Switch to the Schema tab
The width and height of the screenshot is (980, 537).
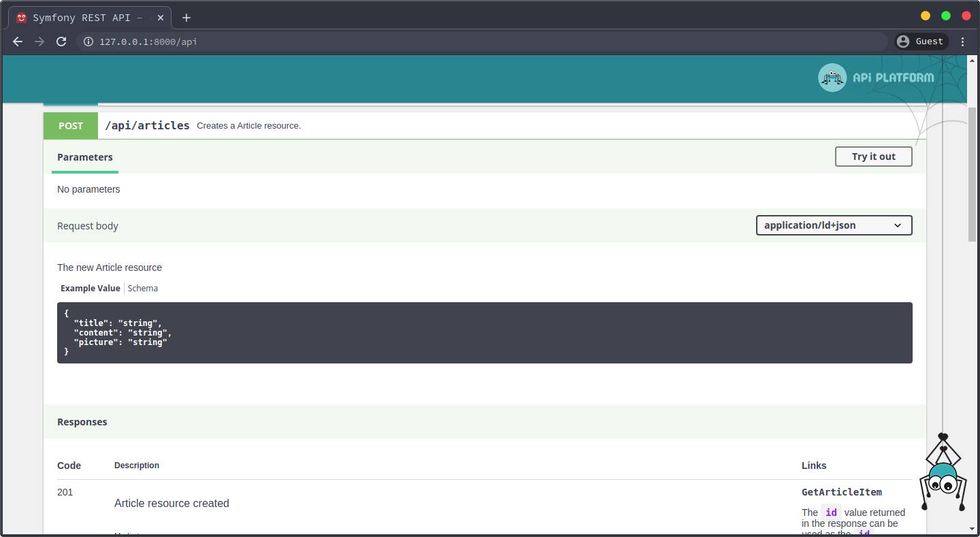pyautogui.click(x=143, y=289)
